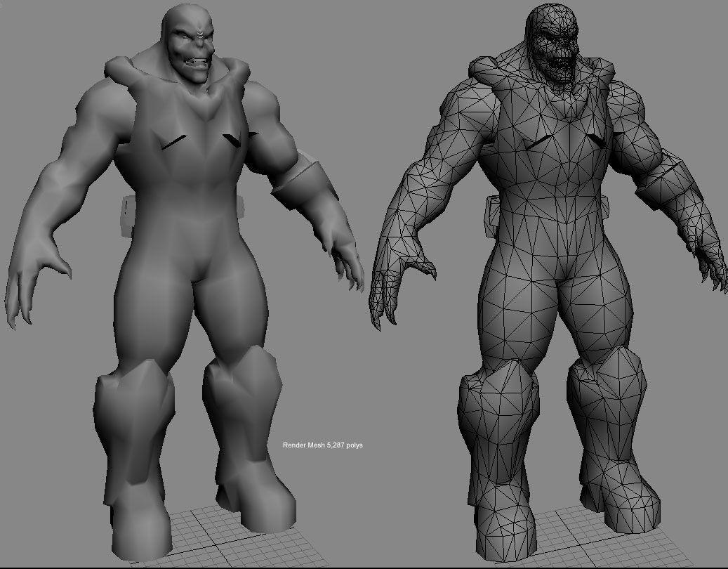Select the belt pouch on shaded model's hip
728x569 pixels.
(x=128, y=214)
